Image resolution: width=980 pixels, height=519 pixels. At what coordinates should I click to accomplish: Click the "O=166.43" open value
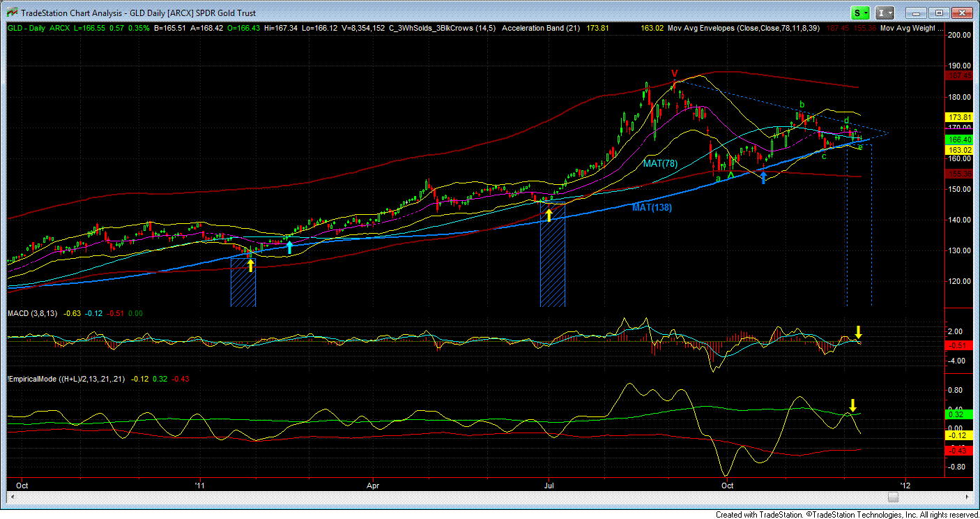(243, 28)
